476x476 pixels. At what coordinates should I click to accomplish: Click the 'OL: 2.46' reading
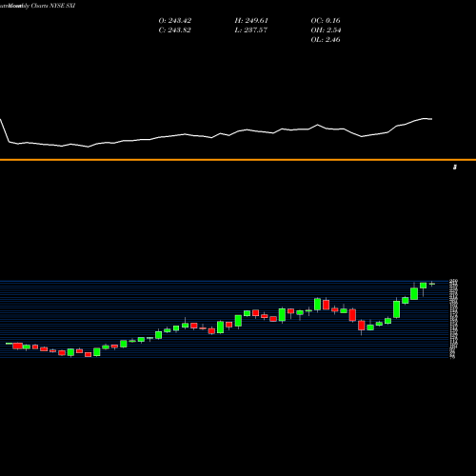(326, 40)
